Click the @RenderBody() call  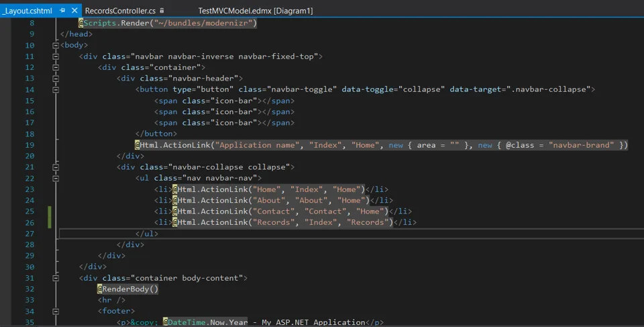tap(127, 289)
